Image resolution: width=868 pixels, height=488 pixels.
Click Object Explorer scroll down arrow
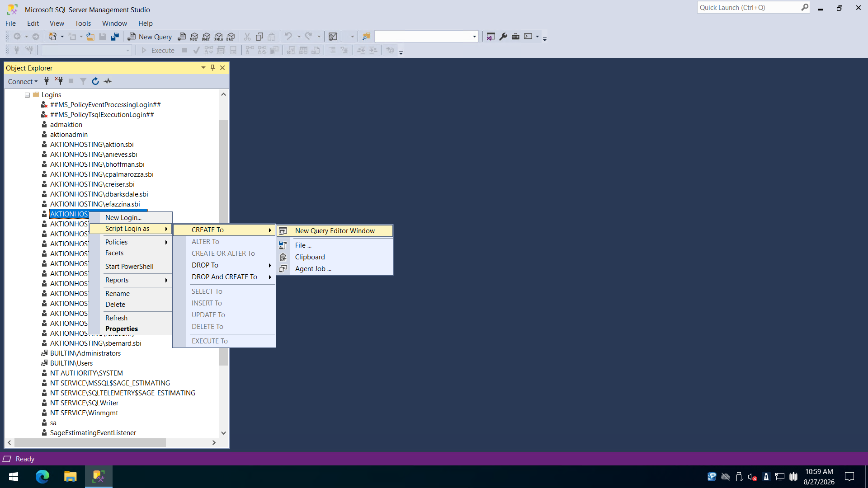[223, 433]
